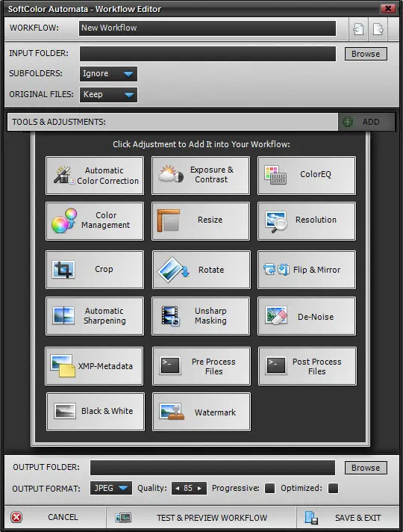Select the De-Noise tool
Screen dimensions: 403x532
pyautogui.click(x=307, y=316)
